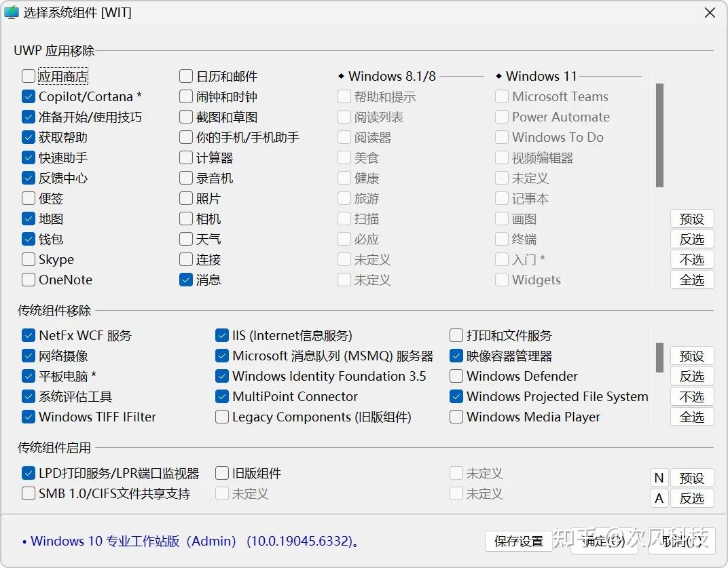728x568 pixels.
Task: Click the 全选 button in UWP section
Action: [692, 280]
